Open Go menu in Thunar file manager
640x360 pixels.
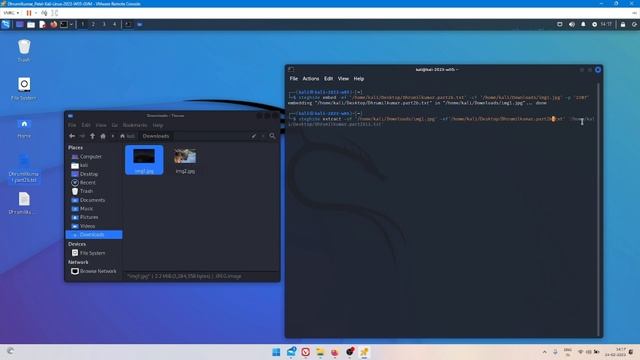[x=115, y=125]
